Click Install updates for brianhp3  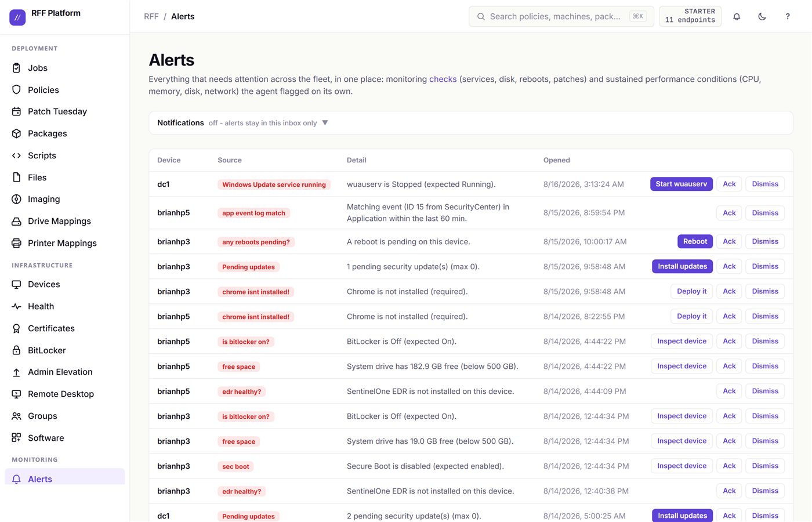(x=682, y=266)
